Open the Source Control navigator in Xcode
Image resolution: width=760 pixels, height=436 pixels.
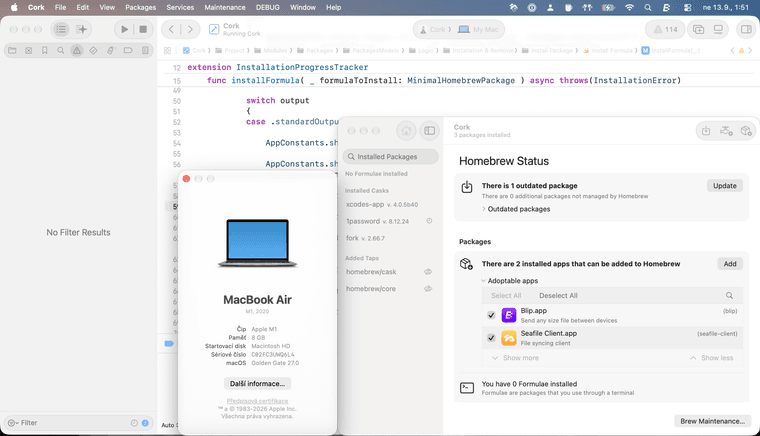(29, 50)
